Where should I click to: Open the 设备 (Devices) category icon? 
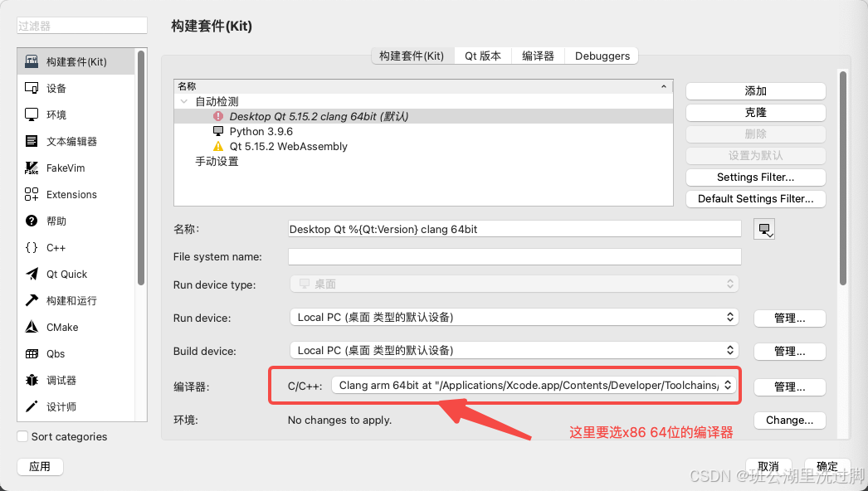tap(32, 88)
